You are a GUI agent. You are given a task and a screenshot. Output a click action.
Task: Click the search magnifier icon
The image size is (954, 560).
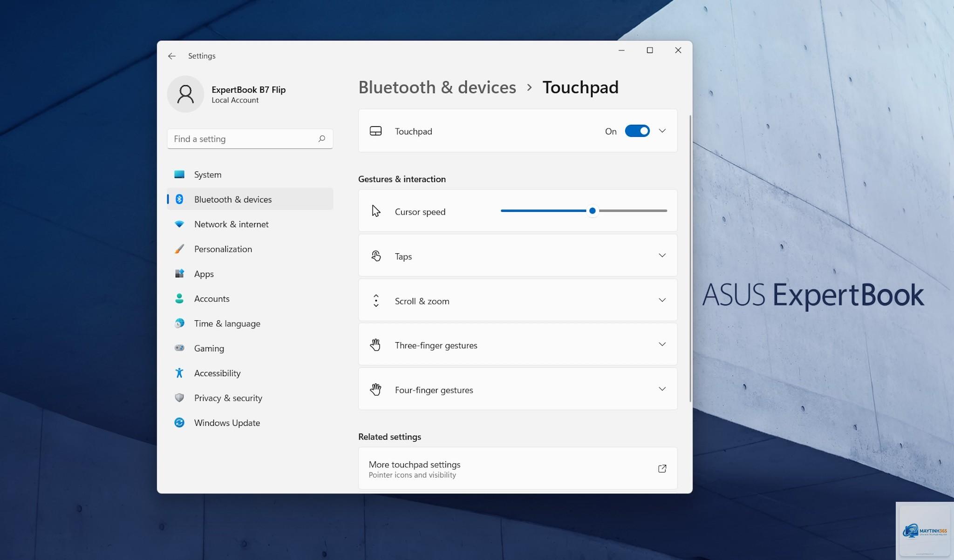(x=321, y=139)
